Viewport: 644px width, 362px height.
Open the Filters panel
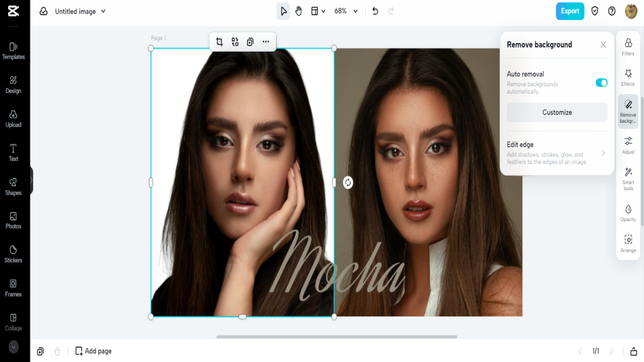click(628, 46)
